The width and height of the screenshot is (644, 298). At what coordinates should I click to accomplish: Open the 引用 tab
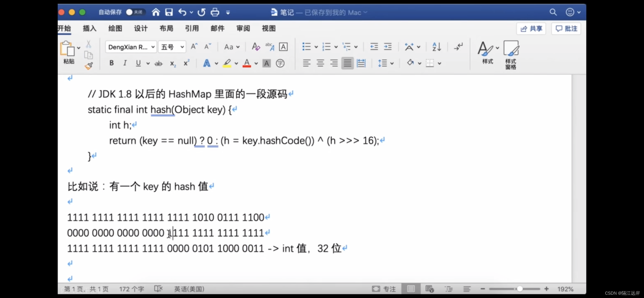pyautogui.click(x=192, y=28)
